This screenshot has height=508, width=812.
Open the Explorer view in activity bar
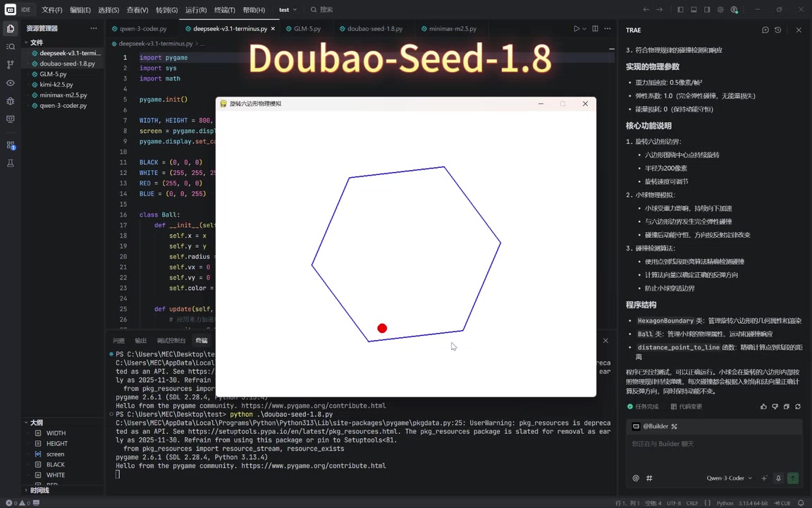coord(11,28)
